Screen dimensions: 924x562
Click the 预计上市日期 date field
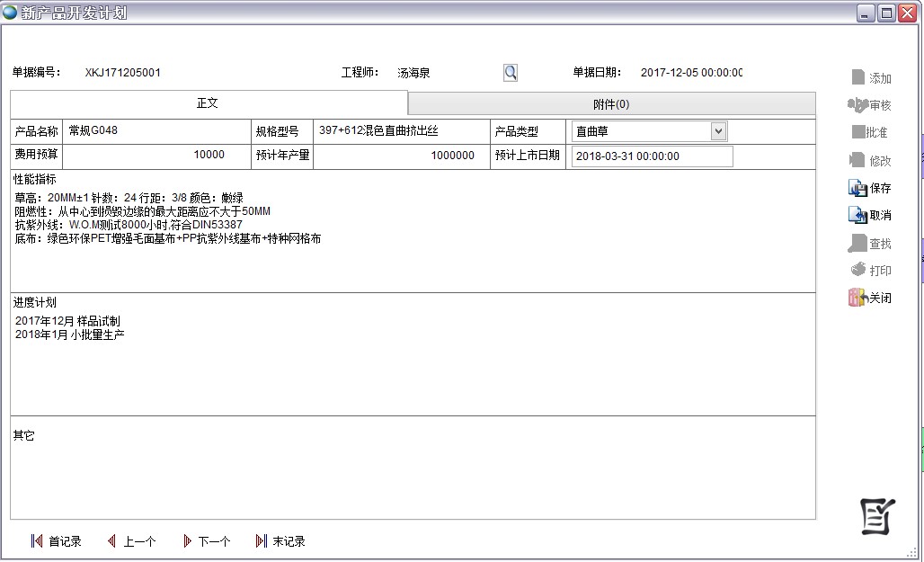[652, 156]
